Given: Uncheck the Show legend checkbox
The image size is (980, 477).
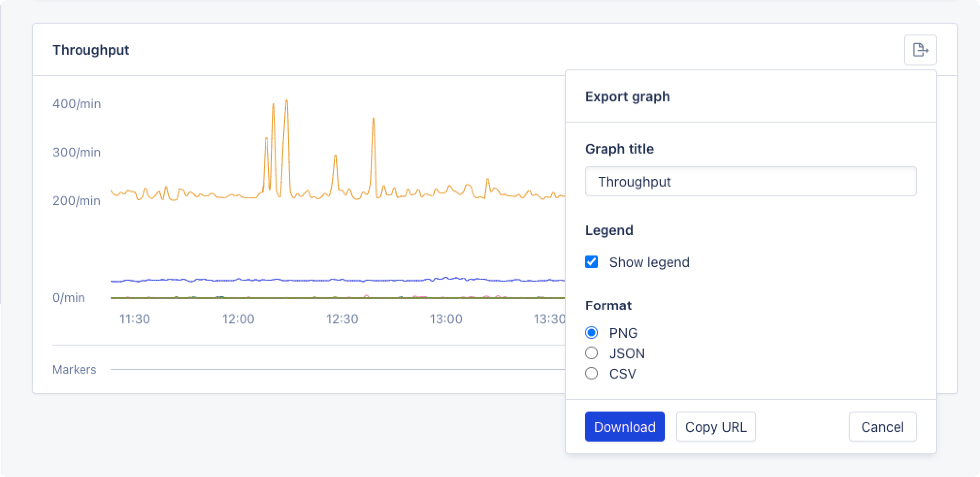Looking at the screenshot, I should point(591,262).
